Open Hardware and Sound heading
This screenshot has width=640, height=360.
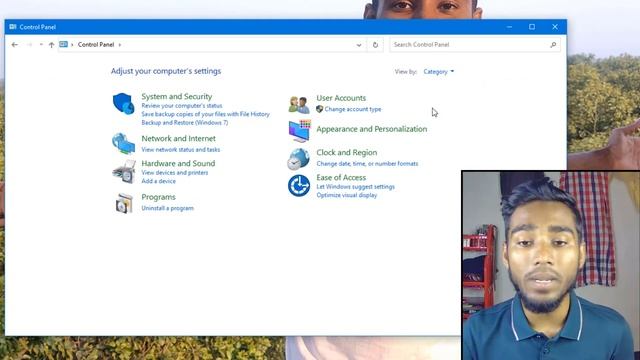click(178, 163)
